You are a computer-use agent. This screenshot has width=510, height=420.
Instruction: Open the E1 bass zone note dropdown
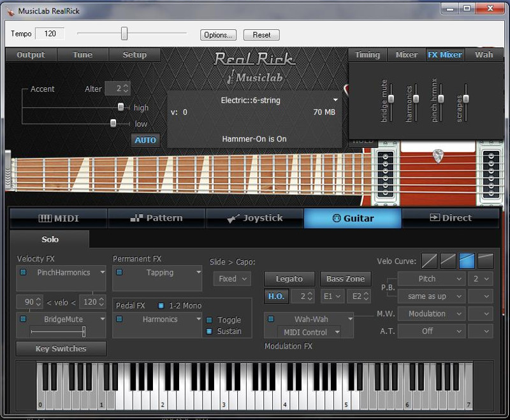click(x=332, y=296)
